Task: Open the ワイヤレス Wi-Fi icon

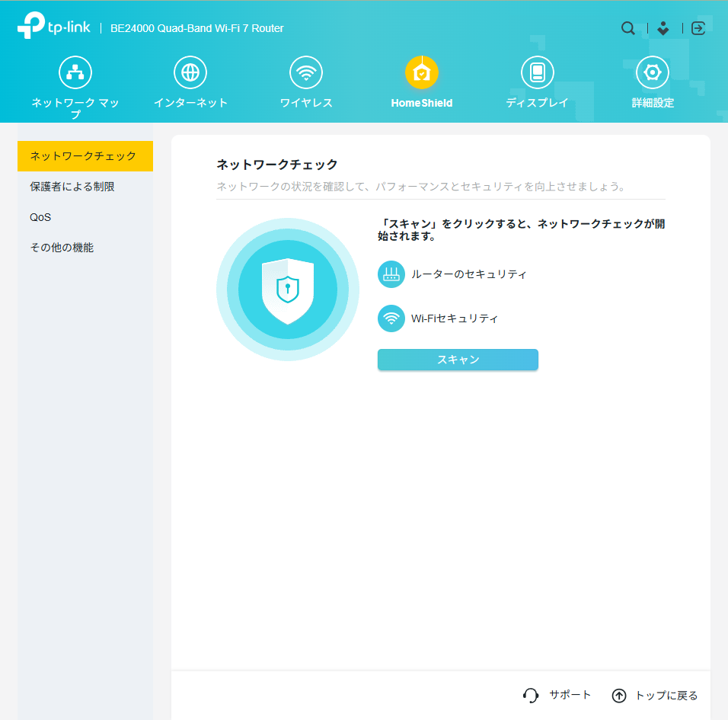Action: tap(306, 72)
